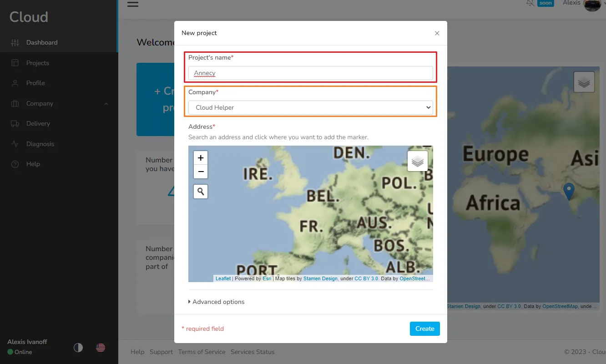Screen dimensions: 606x364
Task: Click the notification bell icon
Action: pyautogui.click(x=530, y=3)
